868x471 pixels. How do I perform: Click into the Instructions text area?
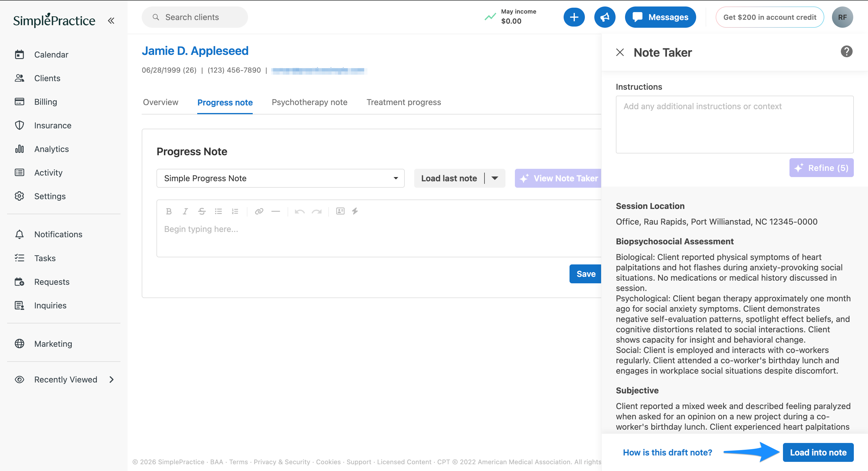734,125
